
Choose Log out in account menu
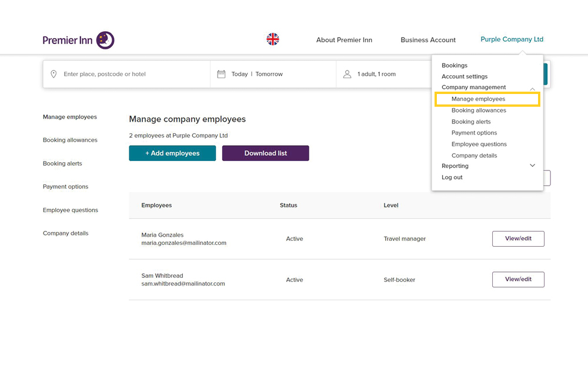[452, 177]
